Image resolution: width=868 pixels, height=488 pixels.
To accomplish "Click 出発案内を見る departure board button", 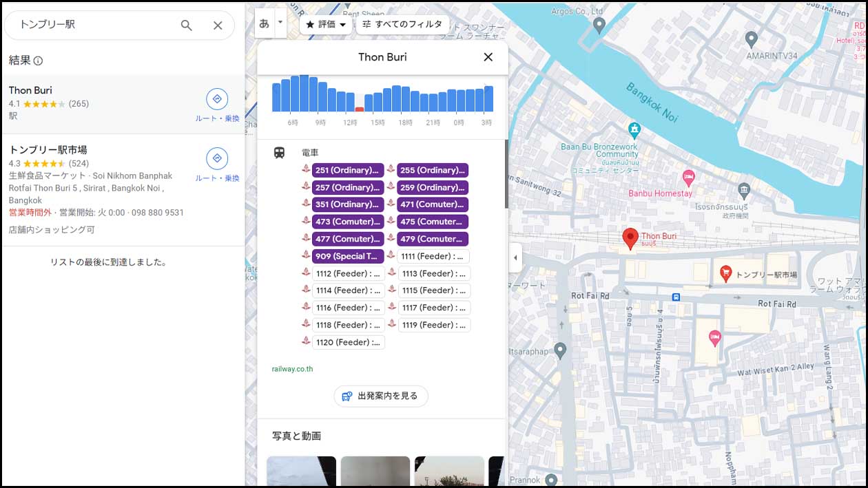I will [381, 396].
